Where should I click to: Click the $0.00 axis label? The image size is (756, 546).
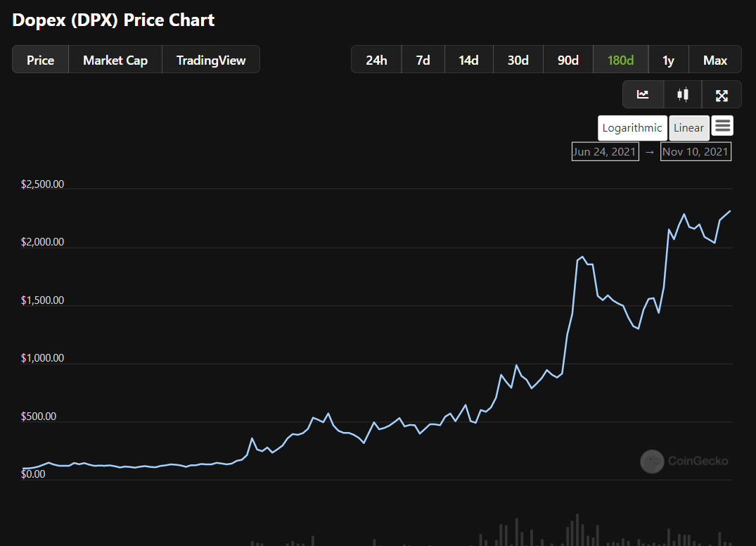click(x=33, y=474)
